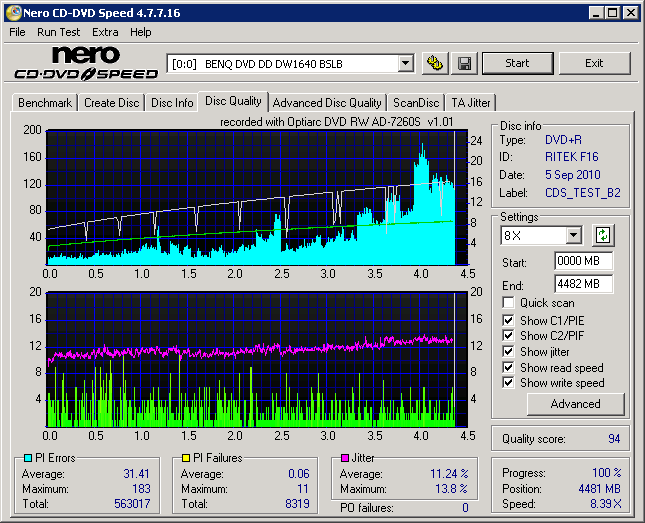Click the cyan PI Errors legend square
Screen dimensions: 645x523
click(x=27, y=459)
